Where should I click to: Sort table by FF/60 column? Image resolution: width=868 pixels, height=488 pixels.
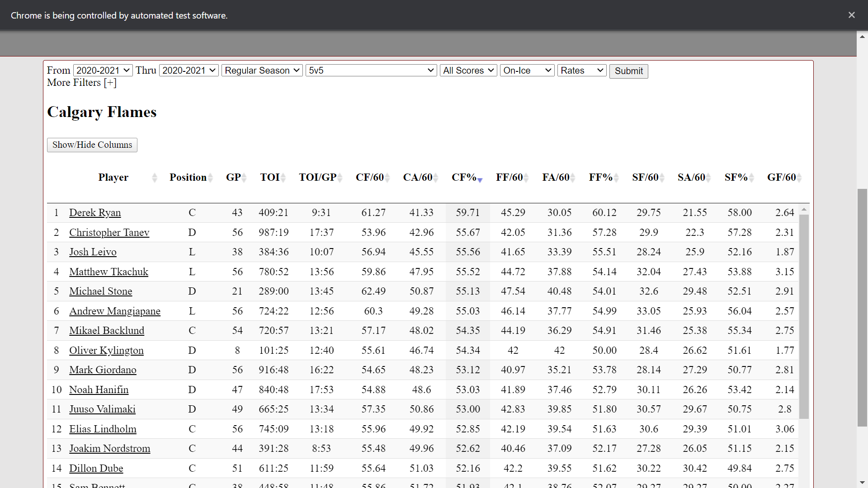509,178
